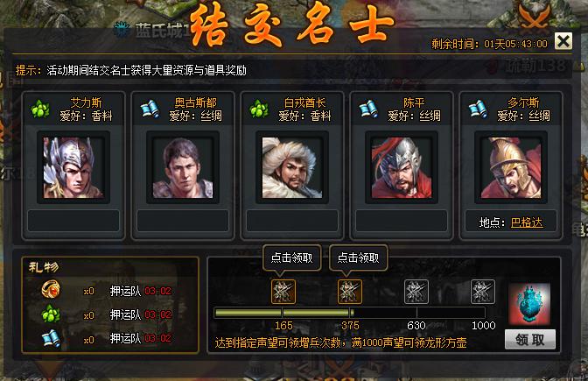Screen dimensions: 588x381
Task: Click the reputation progress bar
Action: click(x=350, y=313)
